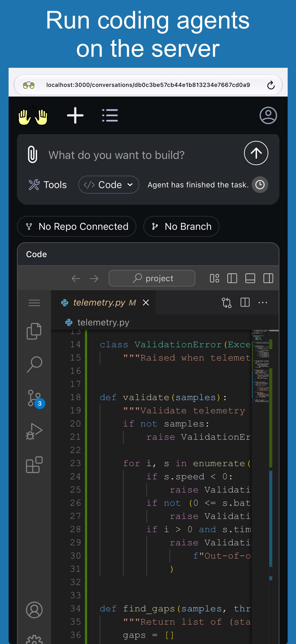
Task: Click line number 34 in the gutter
Action: (x=75, y=608)
